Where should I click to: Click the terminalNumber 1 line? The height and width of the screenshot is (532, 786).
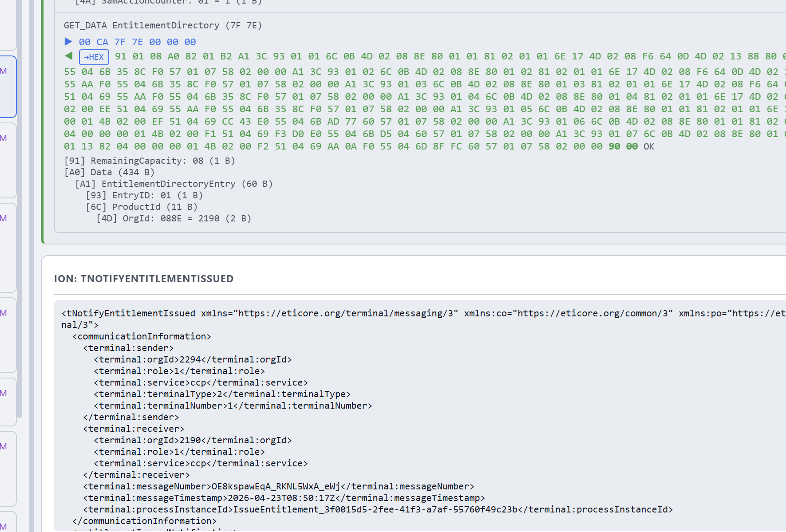[233, 406]
